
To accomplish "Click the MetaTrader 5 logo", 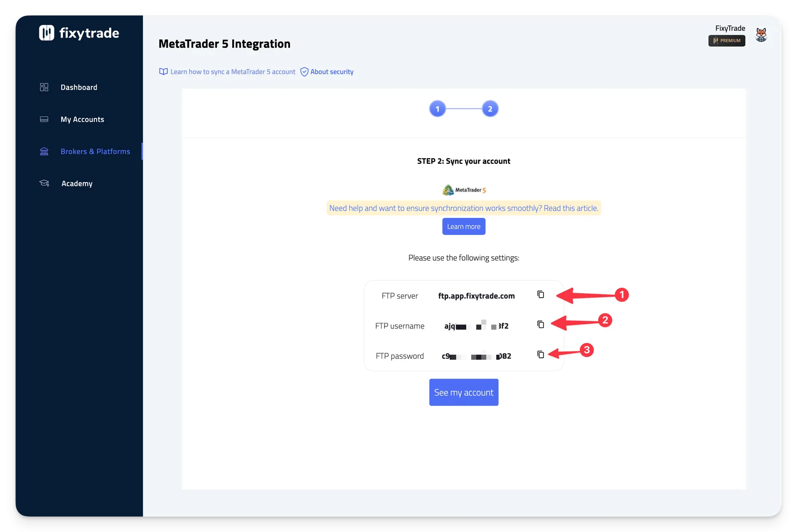I will pos(464,190).
